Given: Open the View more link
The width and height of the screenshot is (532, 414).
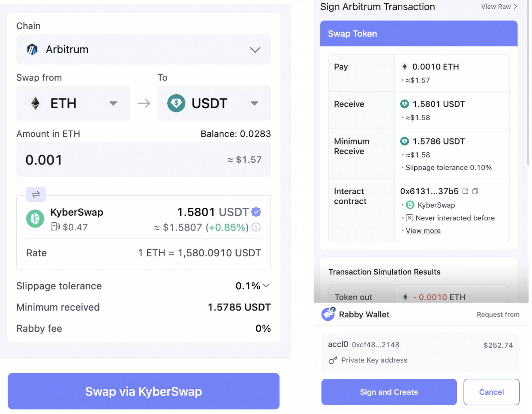Looking at the screenshot, I should click(x=423, y=231).
